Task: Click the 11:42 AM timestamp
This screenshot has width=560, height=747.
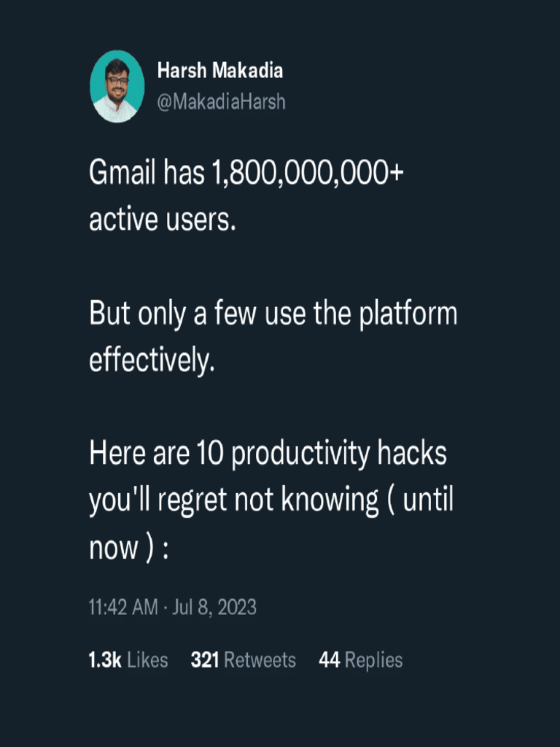Action: [123, 607]
